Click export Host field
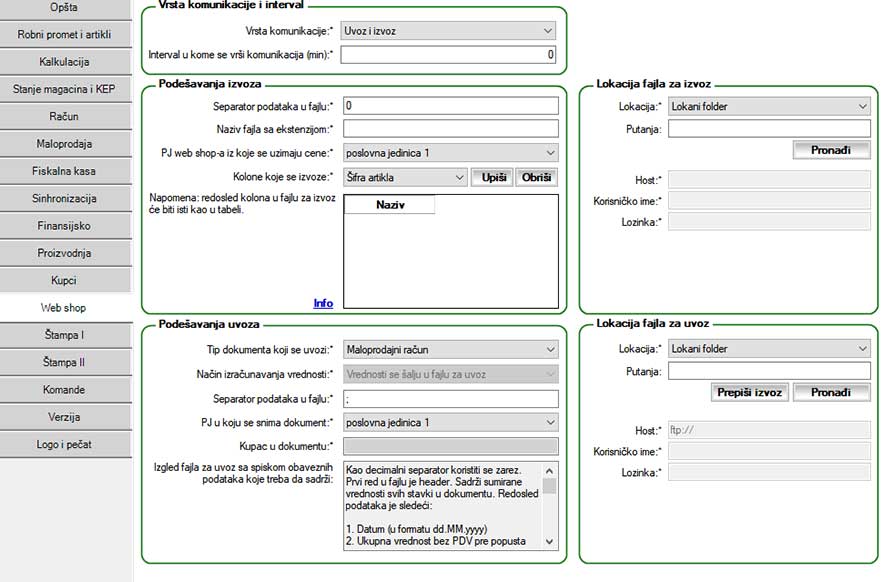The image size is (892, 582). point(769,180)
